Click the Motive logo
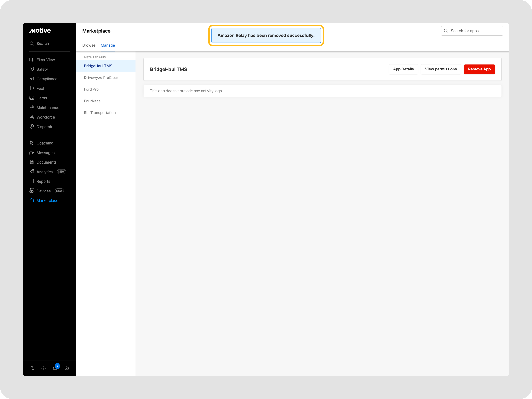The image size is (532, 399). click(40, 31)
